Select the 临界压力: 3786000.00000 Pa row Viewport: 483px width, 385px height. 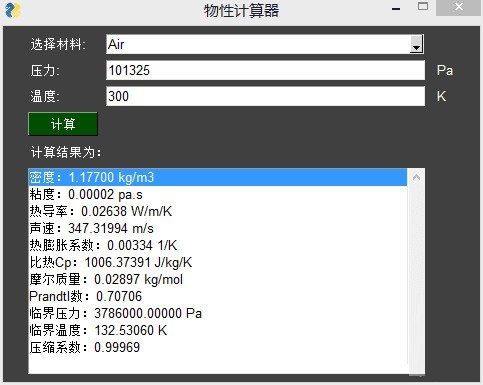pyautogui.click(x=218, y=313)
